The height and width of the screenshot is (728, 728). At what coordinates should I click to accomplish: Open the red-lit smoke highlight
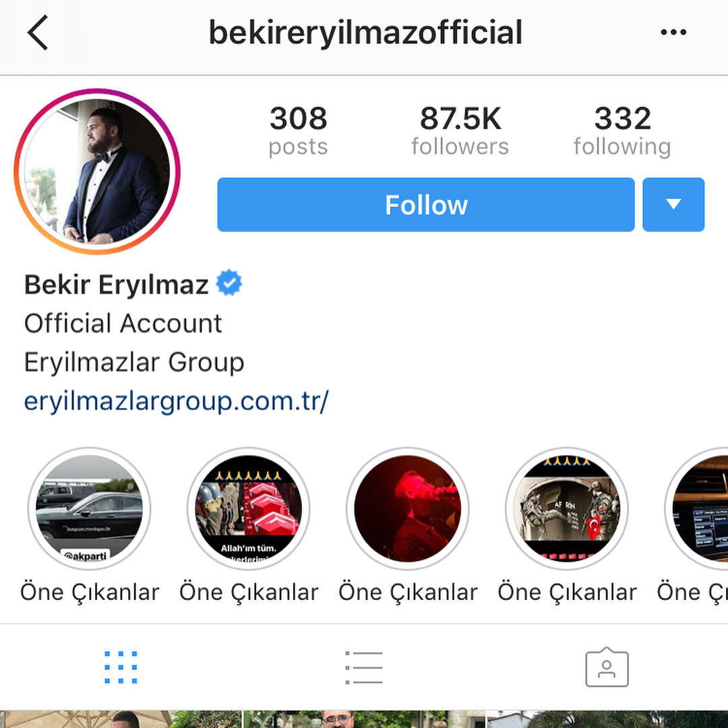(x=408, y=508)
